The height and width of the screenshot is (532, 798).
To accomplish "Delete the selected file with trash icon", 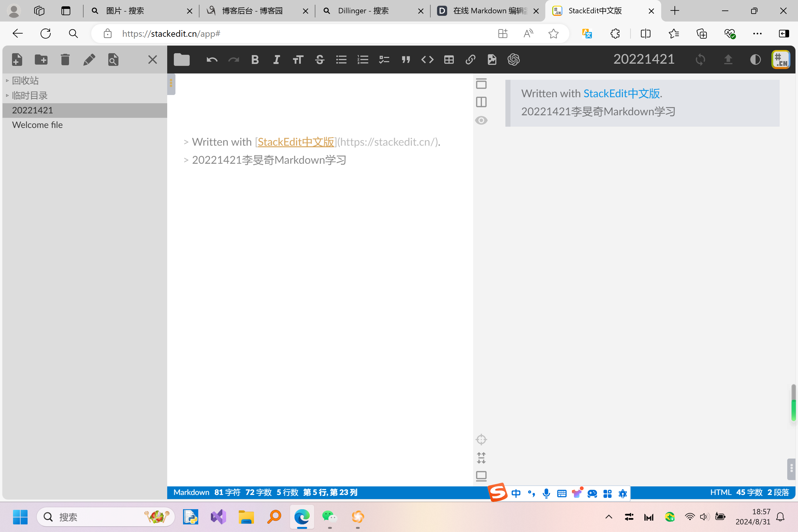I will pyautogui.click(x=65, y=60).
